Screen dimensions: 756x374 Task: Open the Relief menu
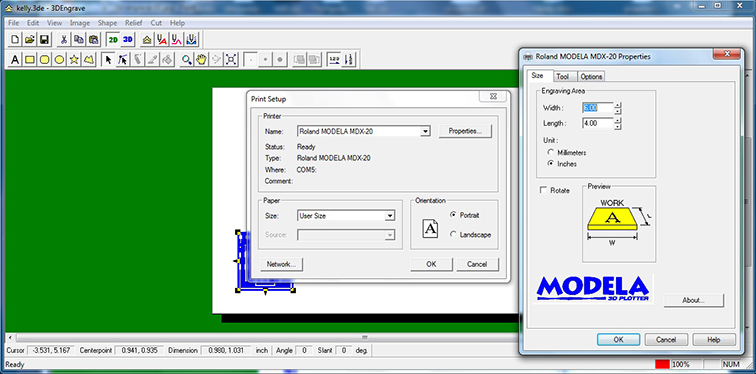click(x=134, y=23)
